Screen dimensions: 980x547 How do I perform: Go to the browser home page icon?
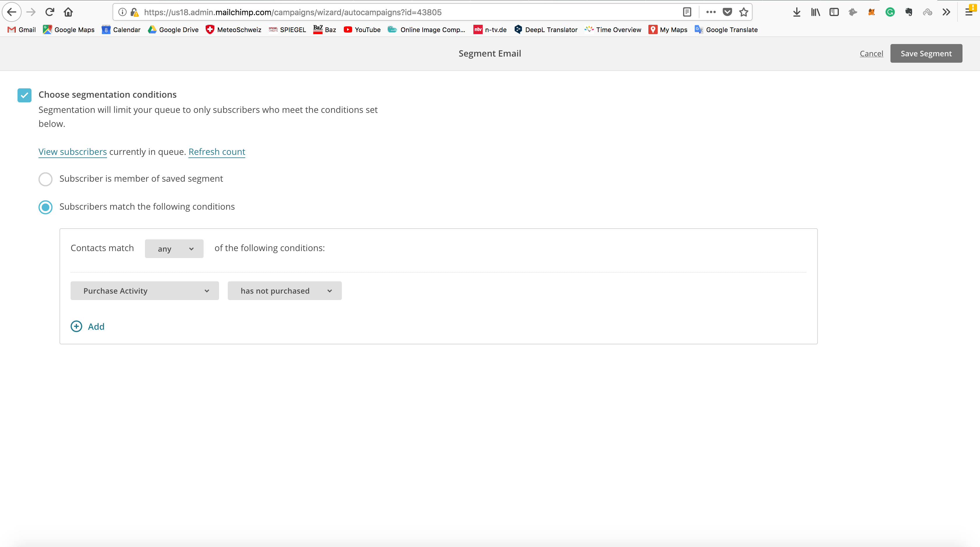click(68, 12)
